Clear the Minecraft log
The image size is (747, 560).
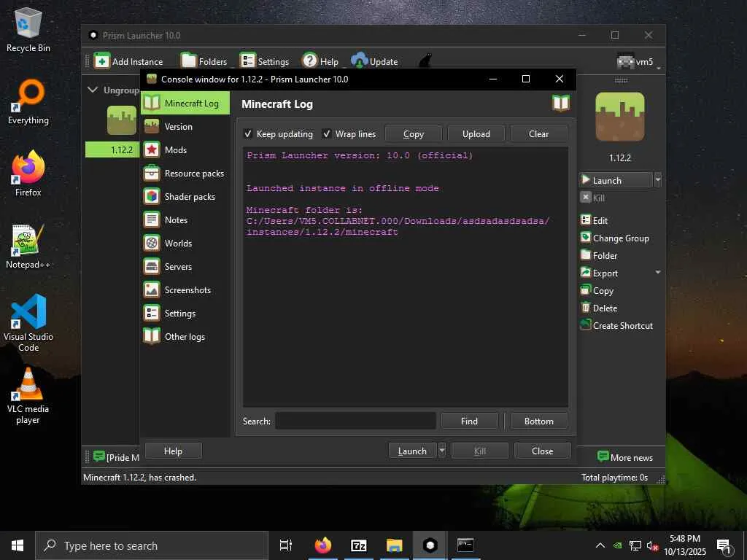point(539,134)
